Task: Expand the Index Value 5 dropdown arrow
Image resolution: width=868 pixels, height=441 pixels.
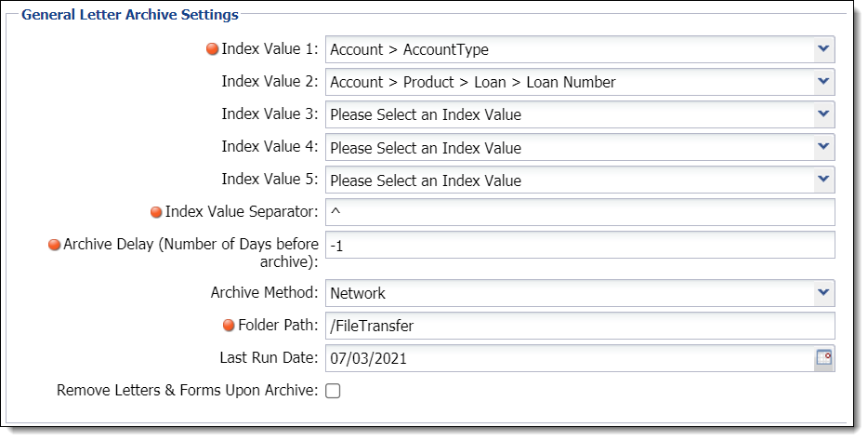Action: click(x=823, y=180)
